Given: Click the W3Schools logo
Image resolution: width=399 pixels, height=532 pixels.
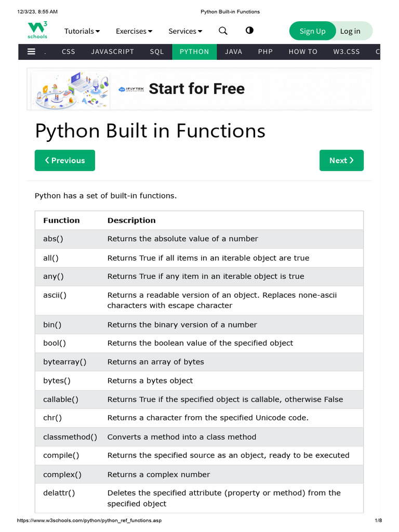Looking at the screenshot, I should coord(37,30).
